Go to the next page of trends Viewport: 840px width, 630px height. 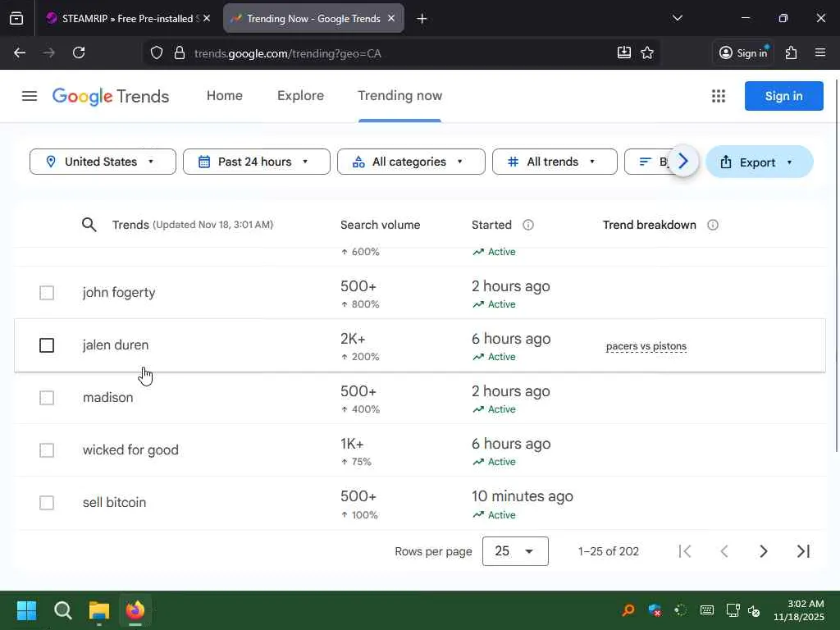(x=764, y=551)
